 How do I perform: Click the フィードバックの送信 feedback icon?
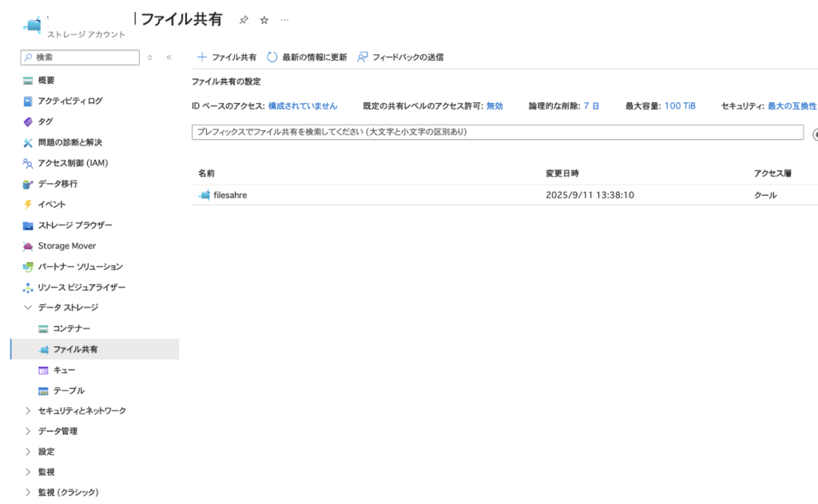pyautogui.click(x=363, y=58)
